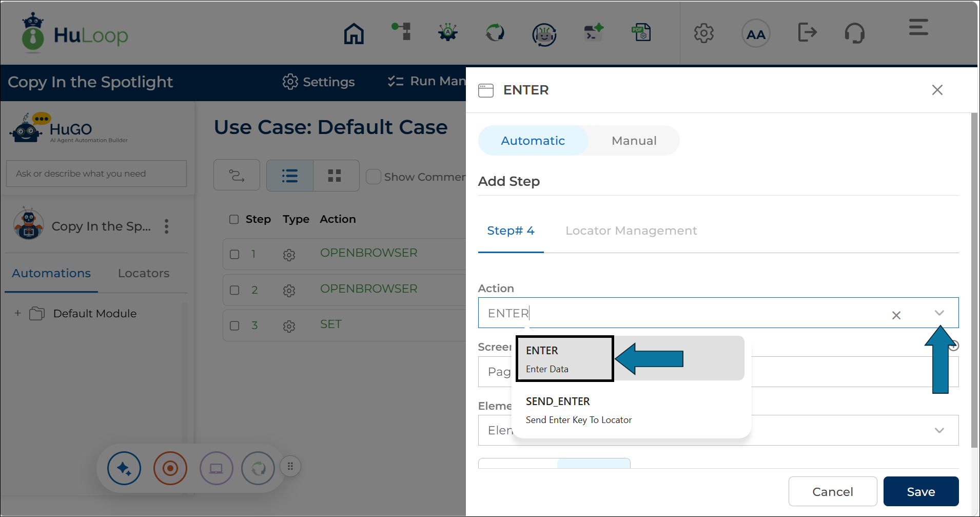Click the AI sparkle button in floating toolbar
The image size is (980, 517).
124,468
